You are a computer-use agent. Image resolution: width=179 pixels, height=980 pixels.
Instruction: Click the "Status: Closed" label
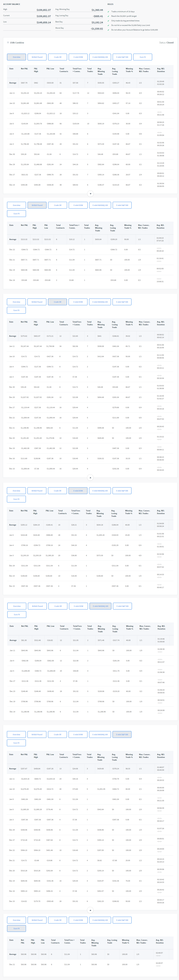[x=166, y=43]
